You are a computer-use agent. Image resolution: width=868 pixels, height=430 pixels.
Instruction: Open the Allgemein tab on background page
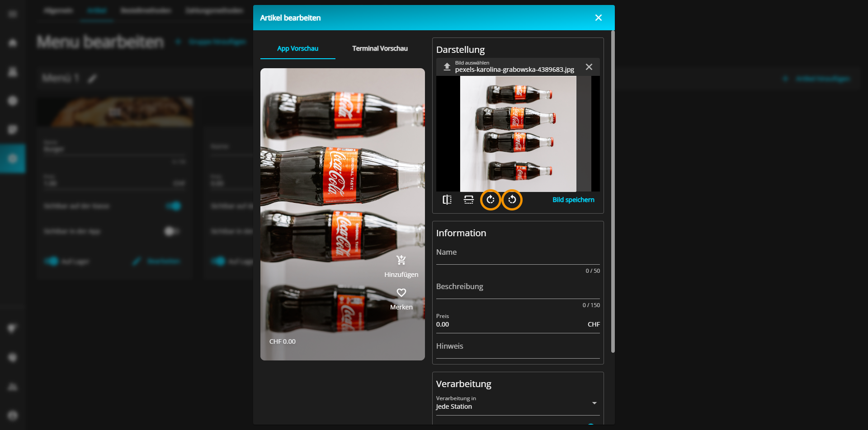(x=58, y=10)
